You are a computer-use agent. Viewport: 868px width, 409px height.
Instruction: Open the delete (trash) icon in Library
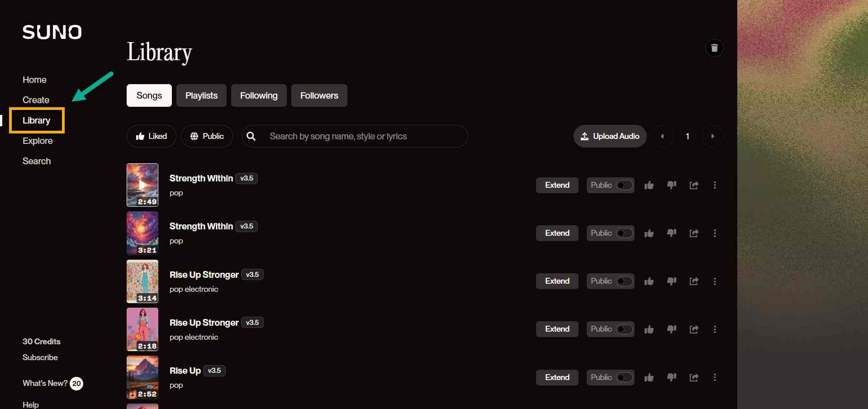(x=715, y=48)
